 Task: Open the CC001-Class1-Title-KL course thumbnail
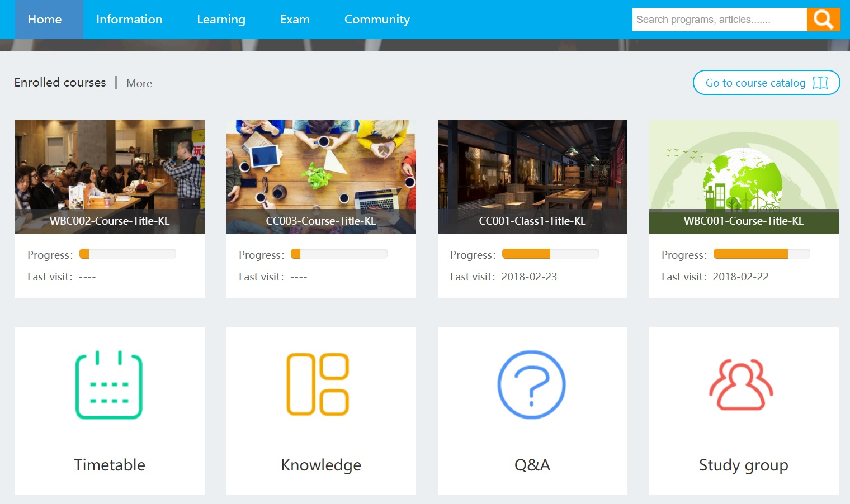coord(532,168)
